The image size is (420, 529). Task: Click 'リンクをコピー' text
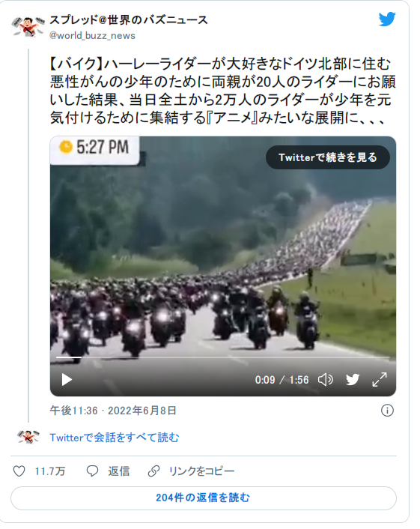201,471
